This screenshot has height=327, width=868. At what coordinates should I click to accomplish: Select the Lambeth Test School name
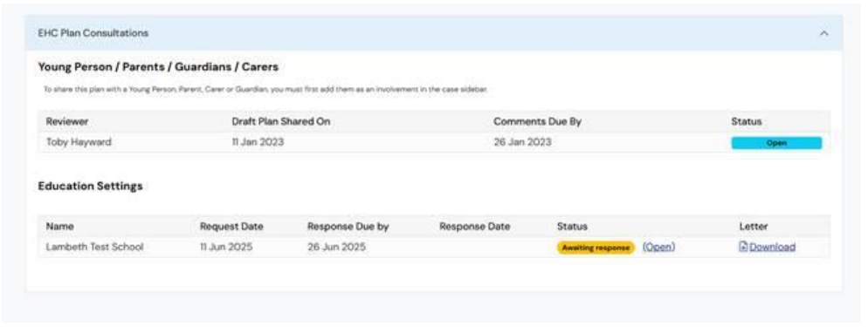(x=94, y=247)
